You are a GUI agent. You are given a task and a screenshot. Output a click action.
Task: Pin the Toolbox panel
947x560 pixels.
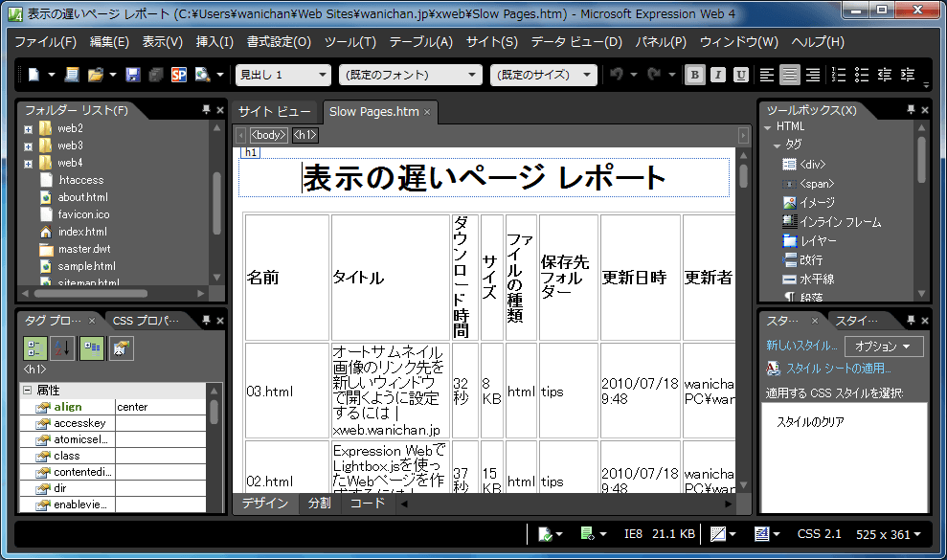coord(911,109)
